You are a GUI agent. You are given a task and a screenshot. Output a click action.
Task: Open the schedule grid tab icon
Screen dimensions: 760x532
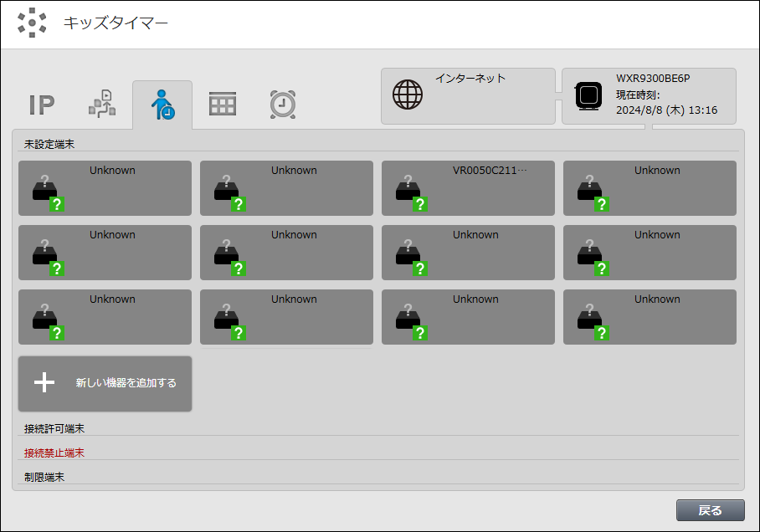point(223,105)
